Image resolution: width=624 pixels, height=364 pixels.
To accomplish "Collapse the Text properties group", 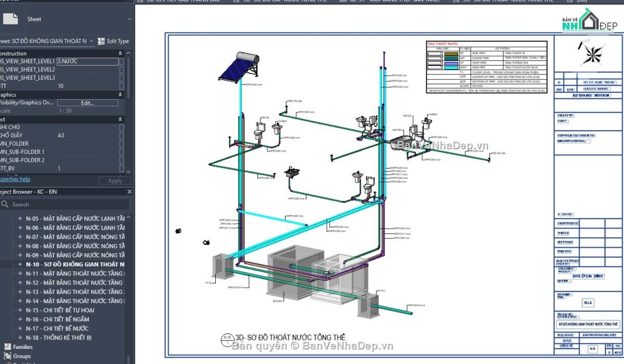I will click(121, 120).
